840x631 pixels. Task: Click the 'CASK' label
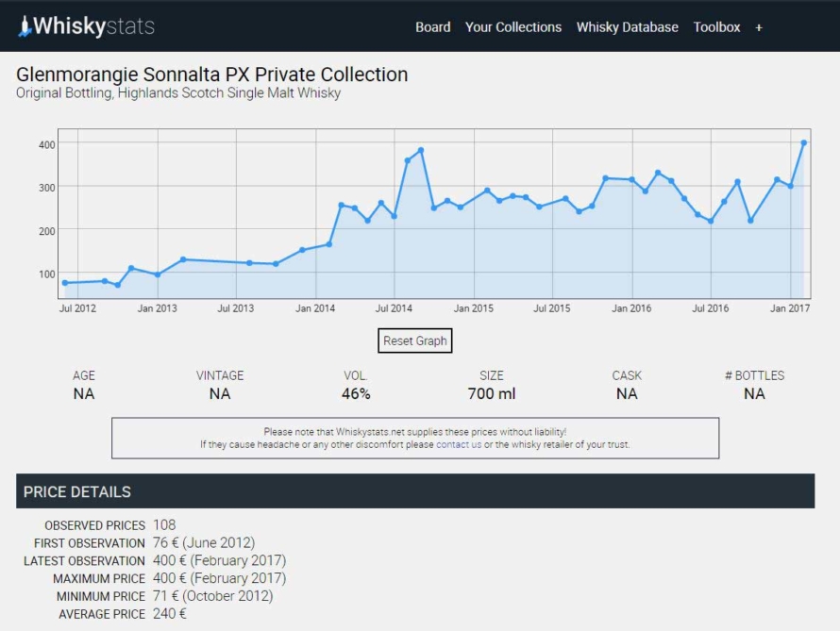coord(627,375)
